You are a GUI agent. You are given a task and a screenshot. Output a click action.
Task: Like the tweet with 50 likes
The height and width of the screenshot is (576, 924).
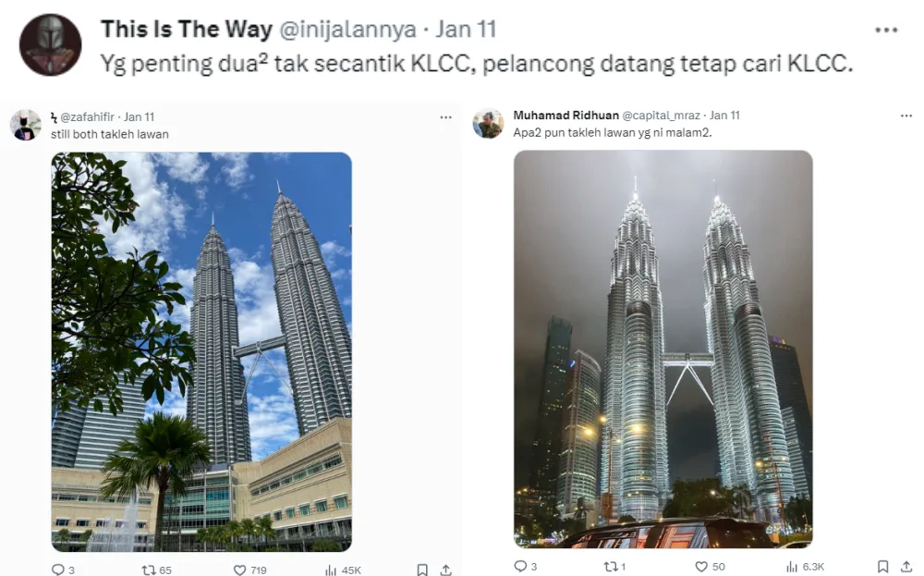[x=701, y=566]
